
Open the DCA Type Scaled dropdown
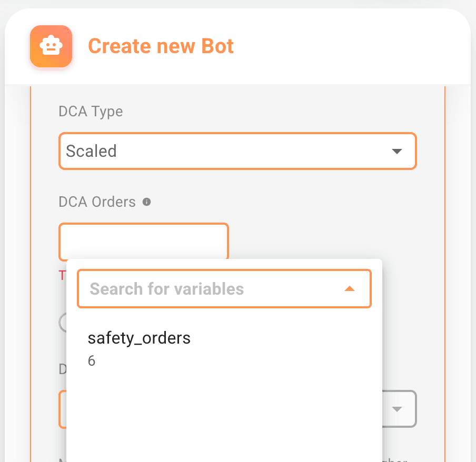[x=237, y=152]
